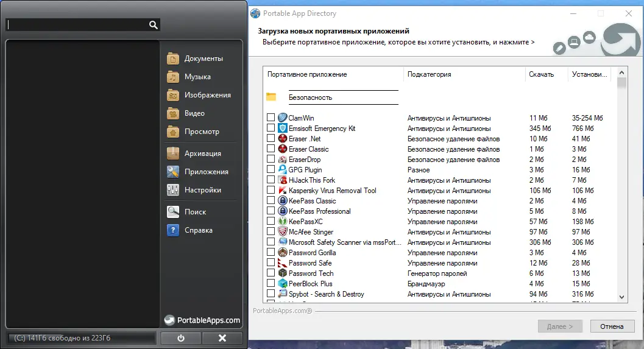Check the Spybot - Search & Destroy checkbox
644x349 pixels.
[271, 294]
